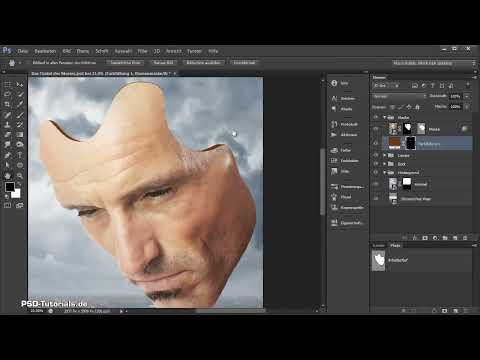
Task: Open the Eigenschaften properties panel
Action: click(x=347, y=223)
